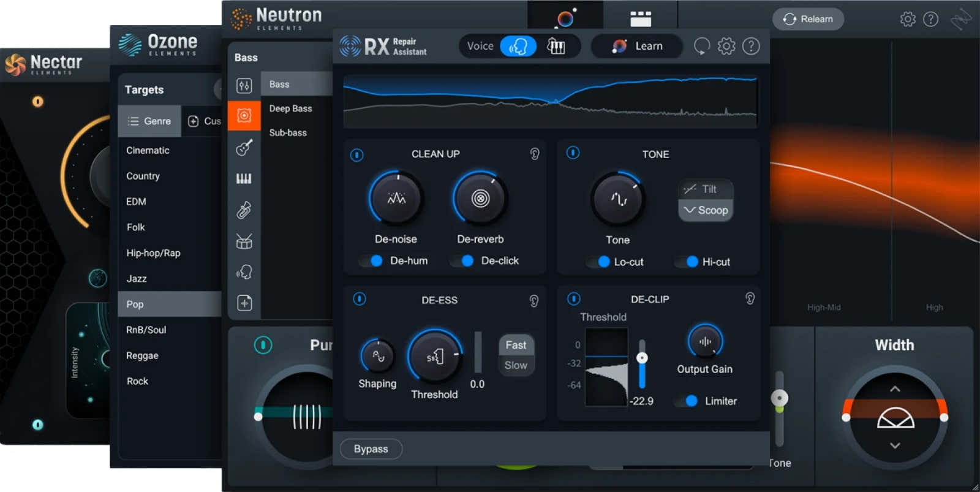Adjust the De-clip threshold slider handle

pos(642,358)
